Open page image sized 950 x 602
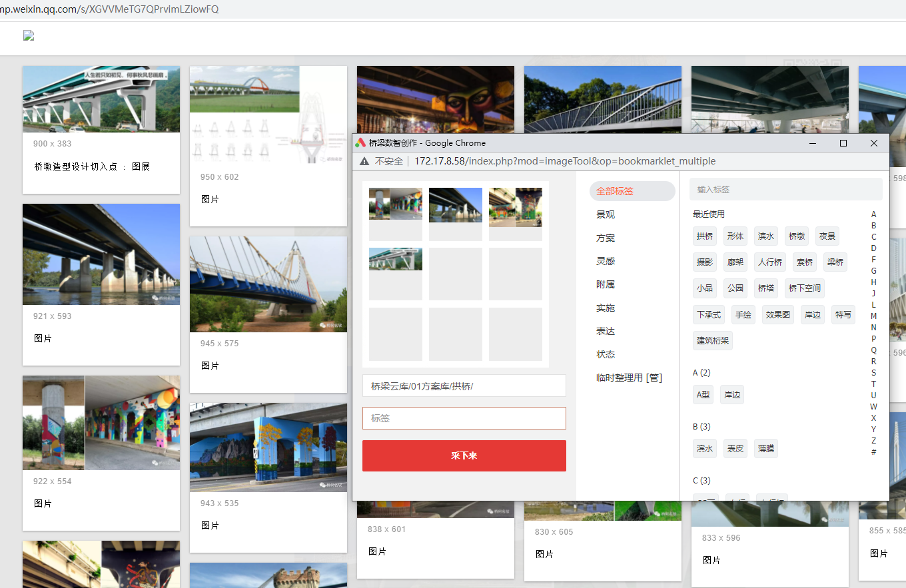906x588 pixels. [268, 115]
